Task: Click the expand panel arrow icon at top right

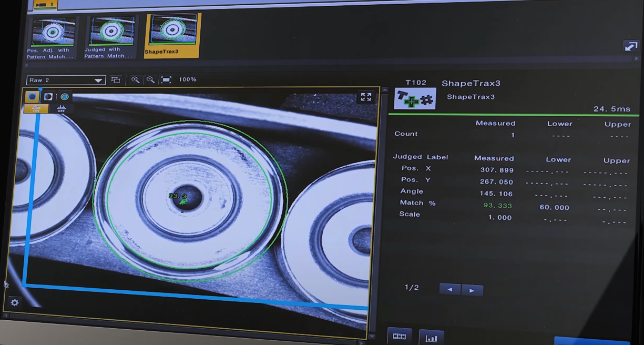Action: pyautogui.click(x=630, y=46)
